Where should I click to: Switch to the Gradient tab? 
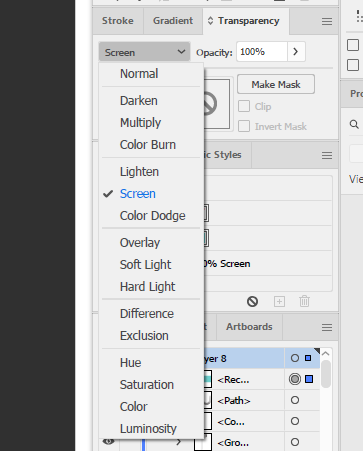click(173, 21)
